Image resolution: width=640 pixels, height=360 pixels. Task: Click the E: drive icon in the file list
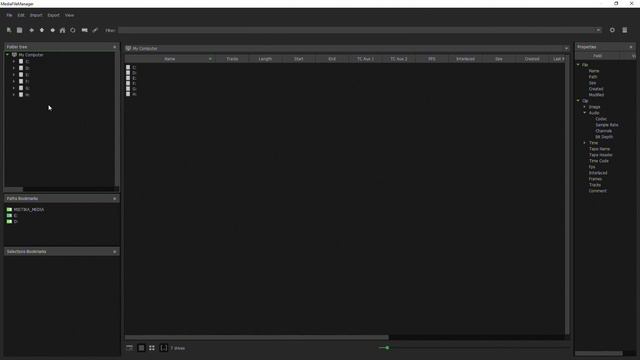point(128,78)
